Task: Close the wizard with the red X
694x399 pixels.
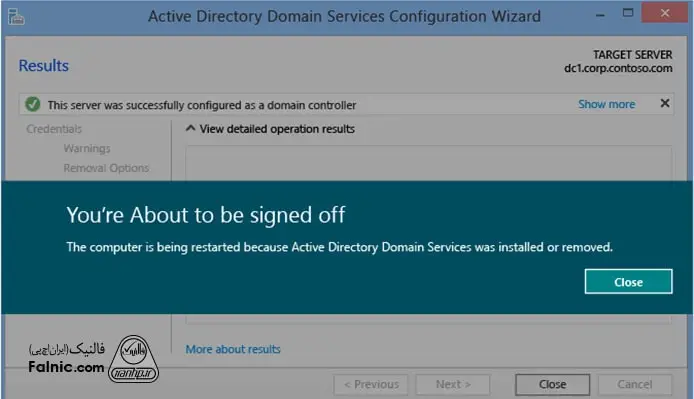Action: (x=664, y=13)
